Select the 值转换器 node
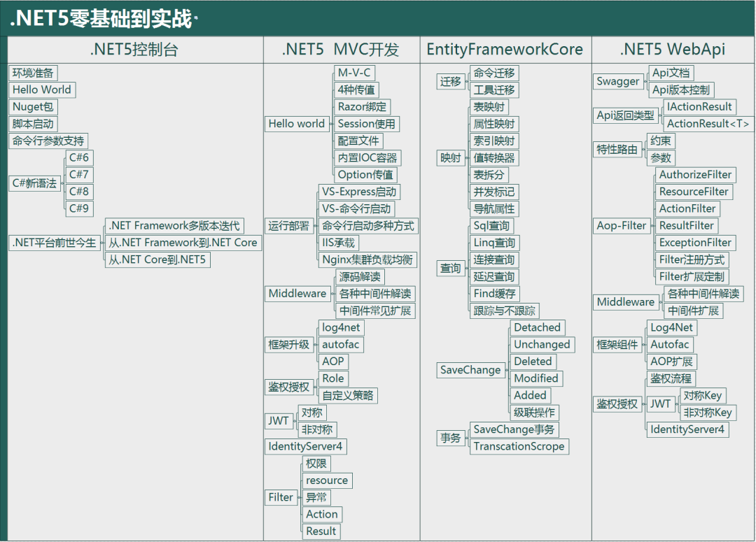The image size is (756, 542). [x=494, y=158]
